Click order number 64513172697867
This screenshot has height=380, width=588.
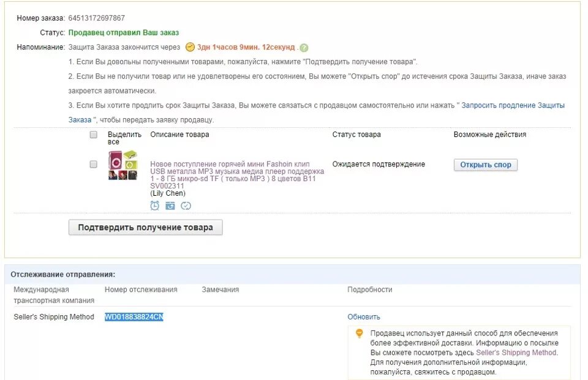click(x=96, y=18)
